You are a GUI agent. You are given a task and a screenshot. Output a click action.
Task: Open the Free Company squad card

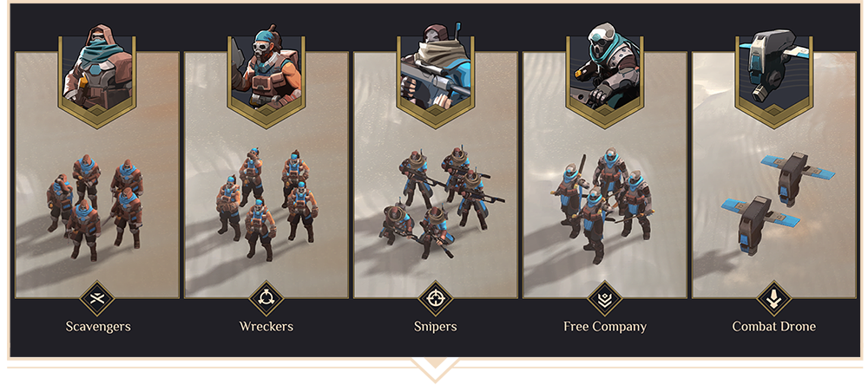pyautogui.click(x=604, y=175)
